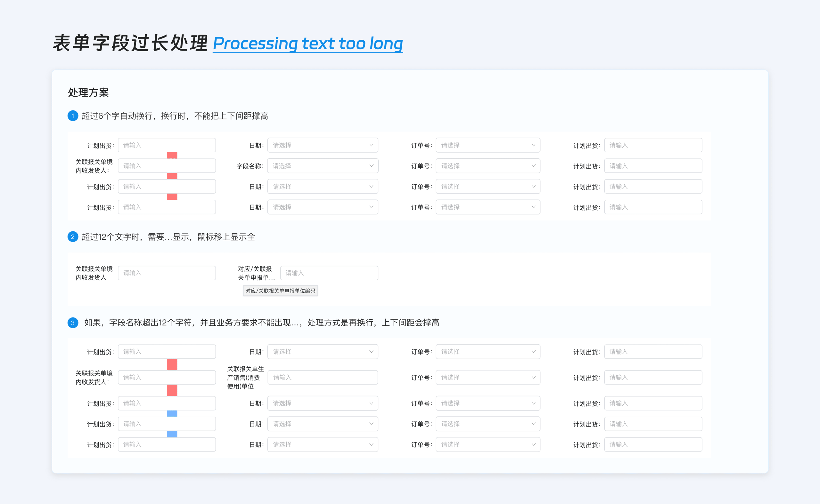Expand last-row 订单号 dropdown in section 3
The height and width of the screenshot is (504, 820).
[488, 445]
